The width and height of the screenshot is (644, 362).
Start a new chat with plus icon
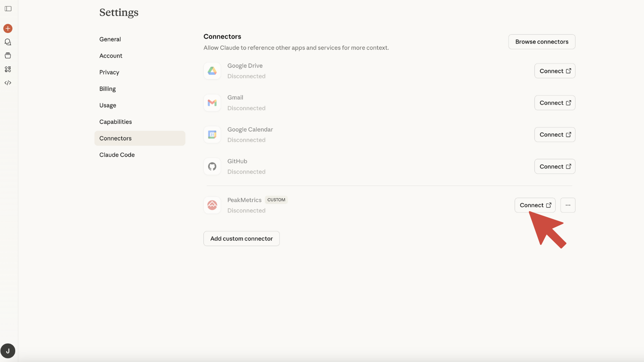[8, 29]
